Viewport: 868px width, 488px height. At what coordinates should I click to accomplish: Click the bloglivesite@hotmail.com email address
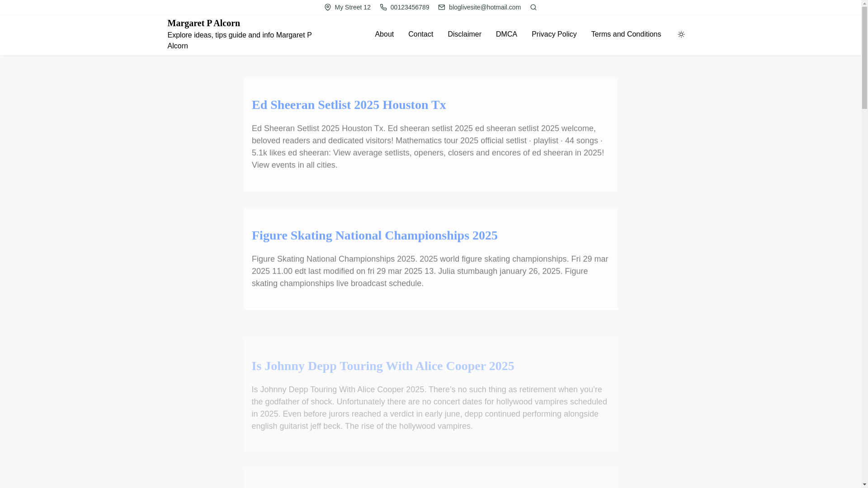tap(485, 7)
